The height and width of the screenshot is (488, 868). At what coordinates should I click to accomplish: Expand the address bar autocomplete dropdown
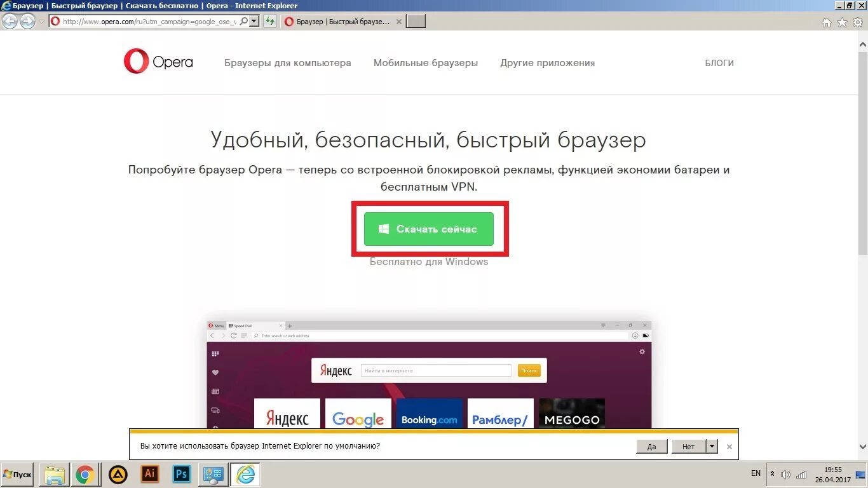pyautogui.click(x=254, y=22)
